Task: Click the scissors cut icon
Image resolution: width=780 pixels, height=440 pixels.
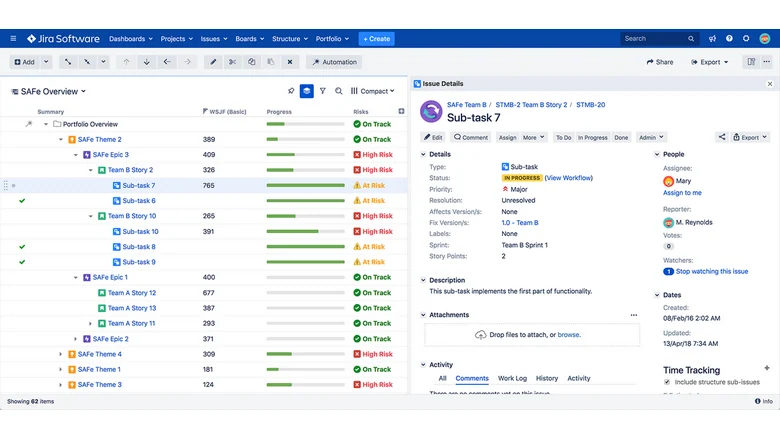Action: [x=232, y=62]
